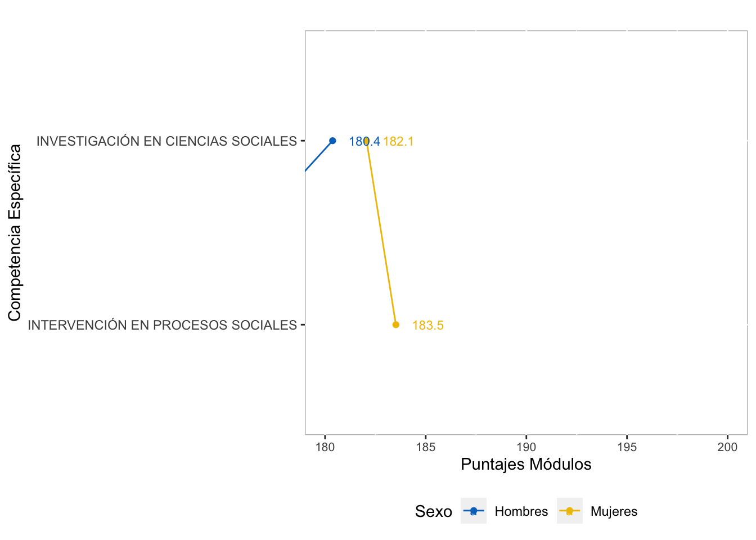Click the blue Hombres line segment
Image resolution: width=756 pixels, height=540 pixels.
(319, 155)
